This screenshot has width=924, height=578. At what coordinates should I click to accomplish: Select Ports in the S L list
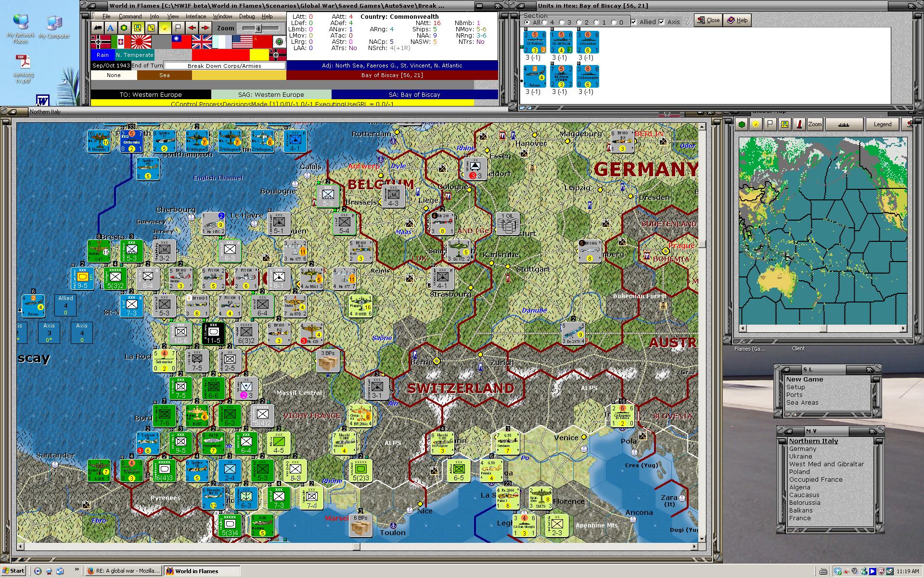pos(794,394)
